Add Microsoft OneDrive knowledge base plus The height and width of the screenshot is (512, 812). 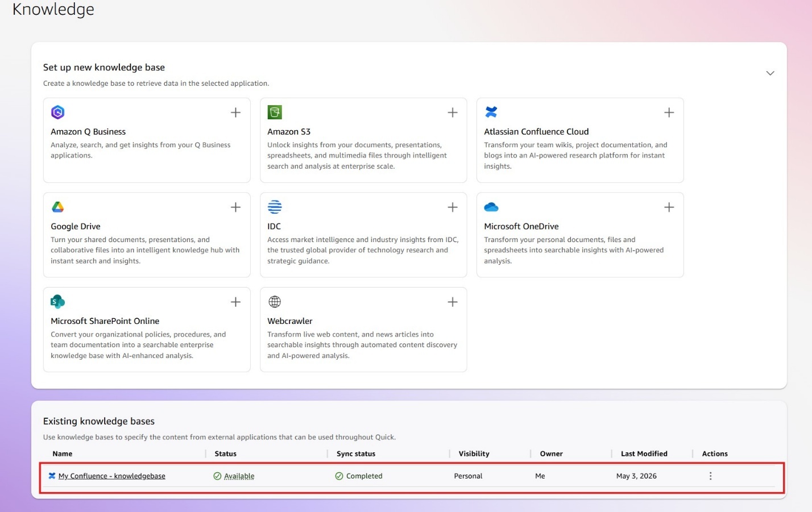tap(669, 207)
